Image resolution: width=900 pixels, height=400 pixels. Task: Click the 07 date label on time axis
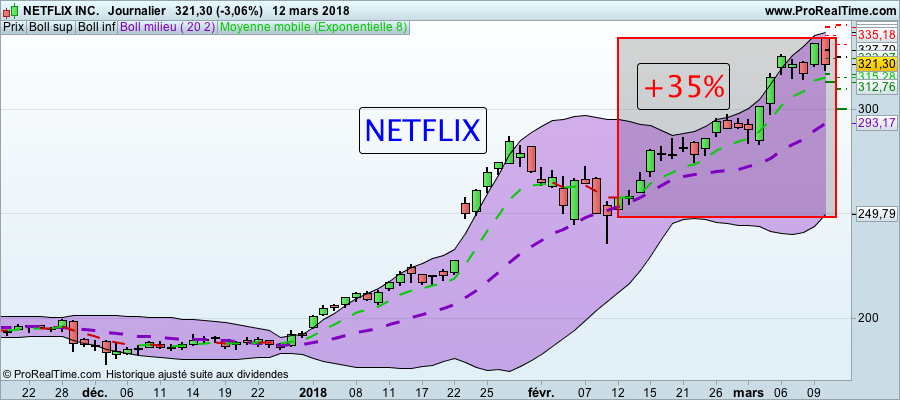click(585, 393)
